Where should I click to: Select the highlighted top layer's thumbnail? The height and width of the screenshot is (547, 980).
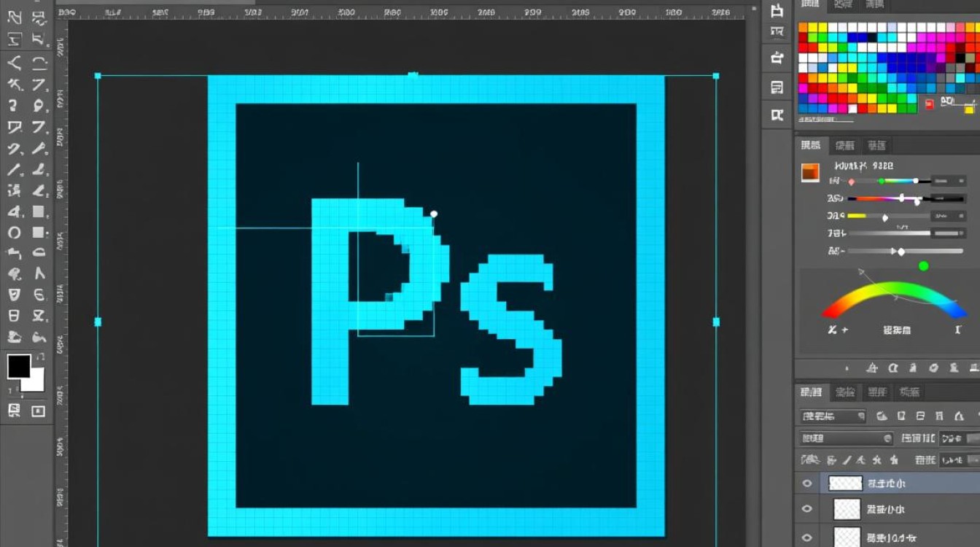click(x=846, y=483)
